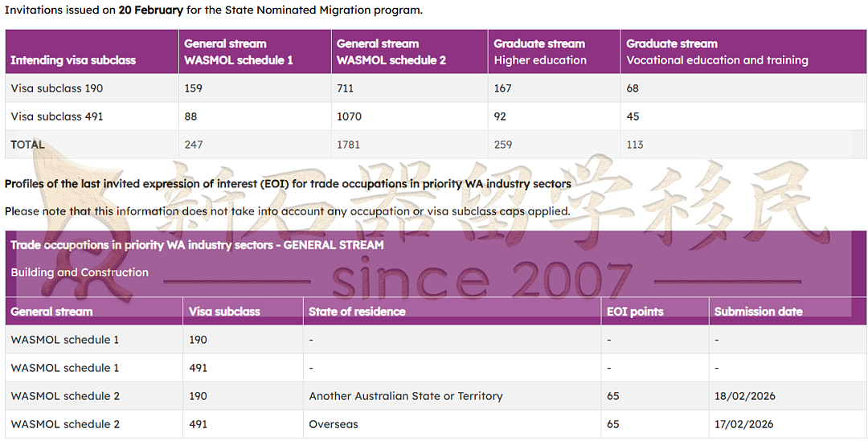Click the 'Profiles of the last invited expression' heading
The width and height of the screenshot is (868, 441).
(x=288, y=184)
